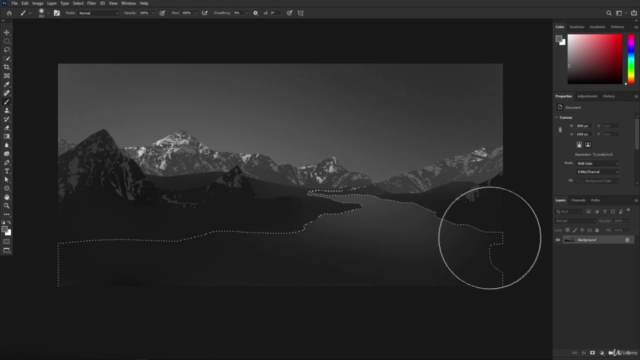Open the Image menu
640x360 pixels.
coord(38,3)
